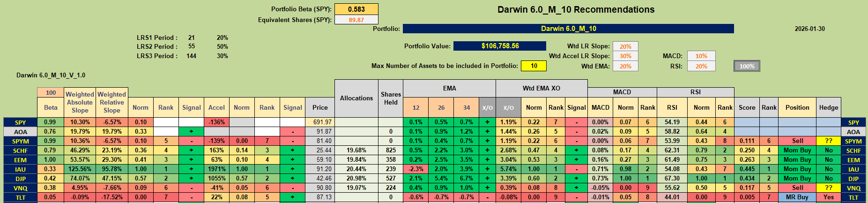Select TLT relative slope -17.52%

point(111,197)
